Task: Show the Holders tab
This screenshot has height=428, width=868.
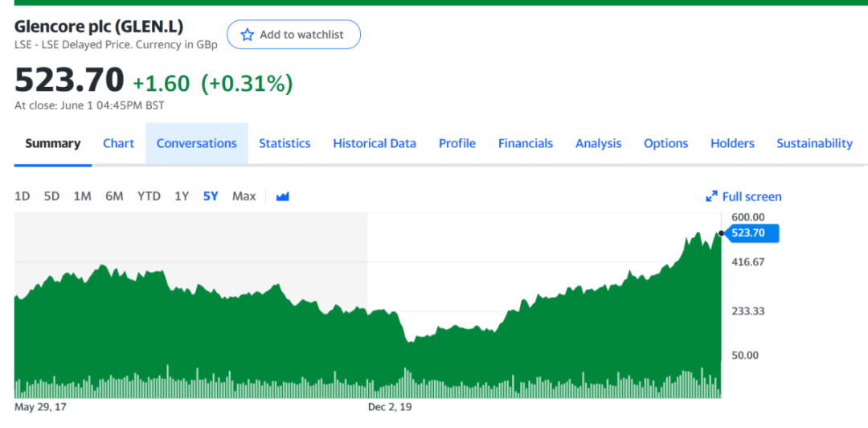Action: point(732,143)
